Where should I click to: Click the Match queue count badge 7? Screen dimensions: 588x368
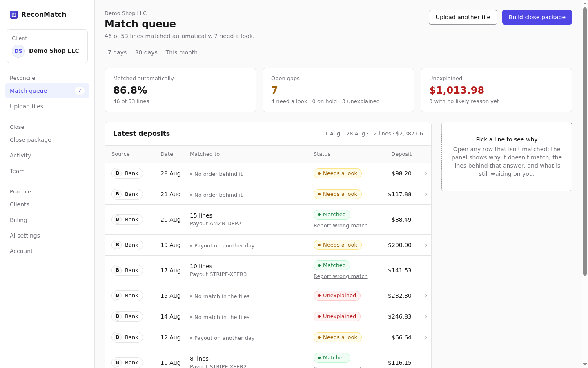point(80,91)
